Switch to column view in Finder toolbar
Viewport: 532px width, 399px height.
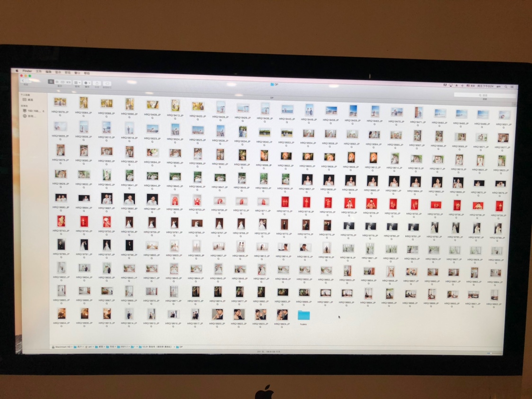[x=63, y=82]
